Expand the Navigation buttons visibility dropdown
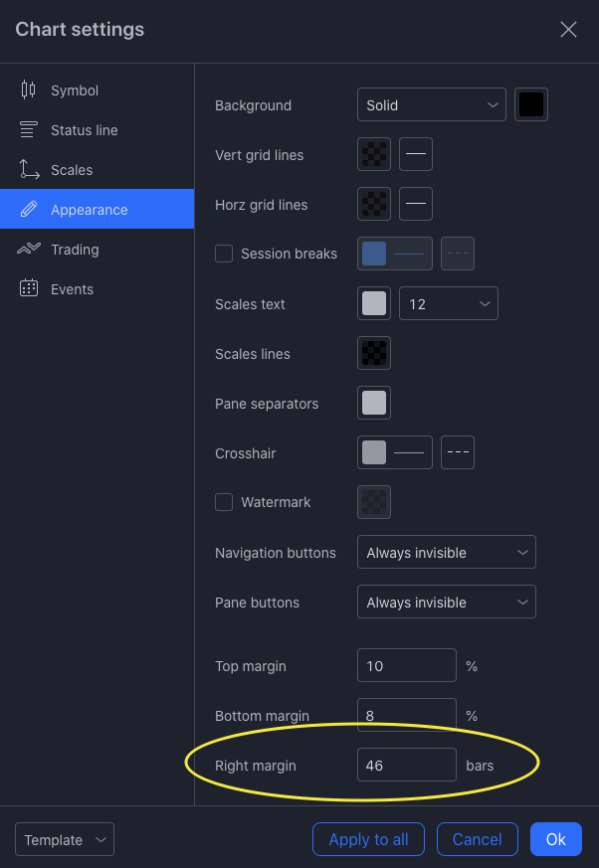Screen dimensions: 599x868 click(446, 553)
